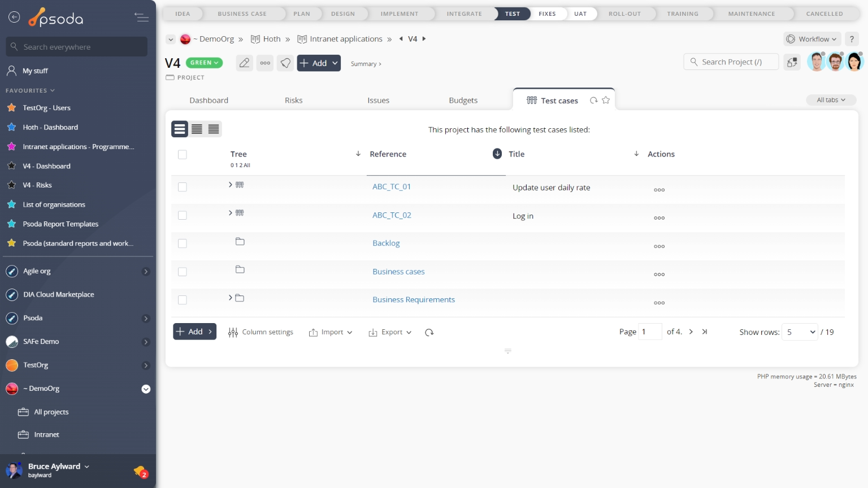Tick the checkbox for ABC_TC_01 row
The width and height of the screenshot is (868, 488).
coord(183,187)
